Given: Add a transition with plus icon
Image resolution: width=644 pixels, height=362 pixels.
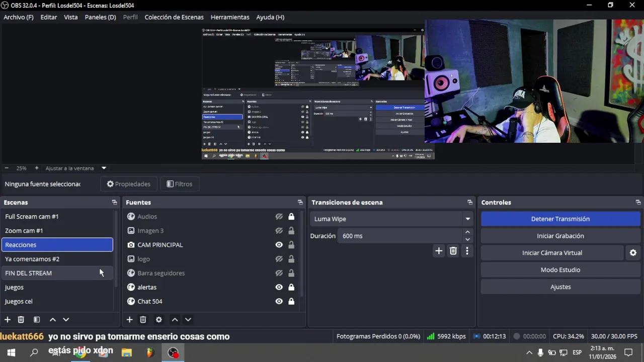Looking at the screenshot, I should (439, 251).
